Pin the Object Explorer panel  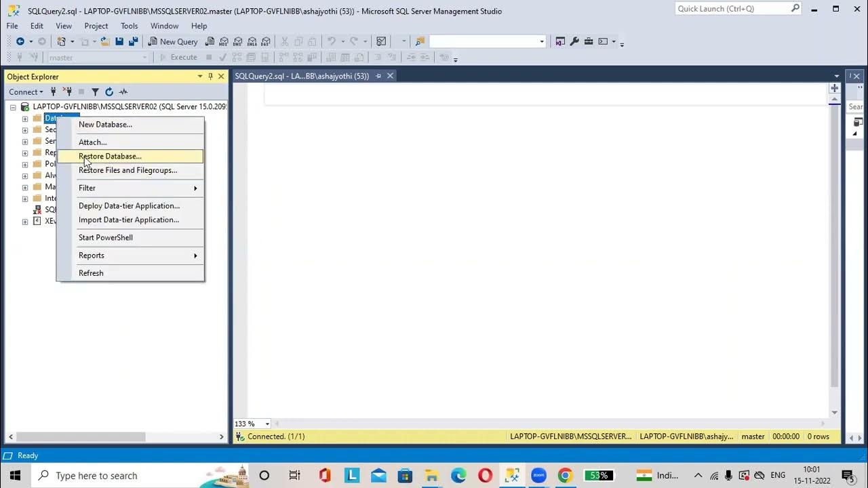tap(210, 77)
